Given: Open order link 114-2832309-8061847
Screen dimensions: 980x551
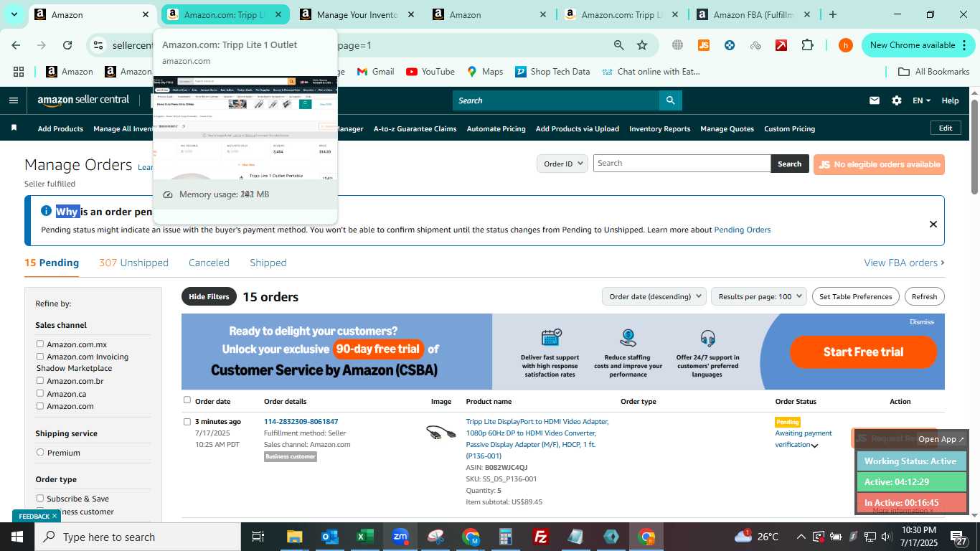Looking at the screenshot, I should tap(301, 421).
